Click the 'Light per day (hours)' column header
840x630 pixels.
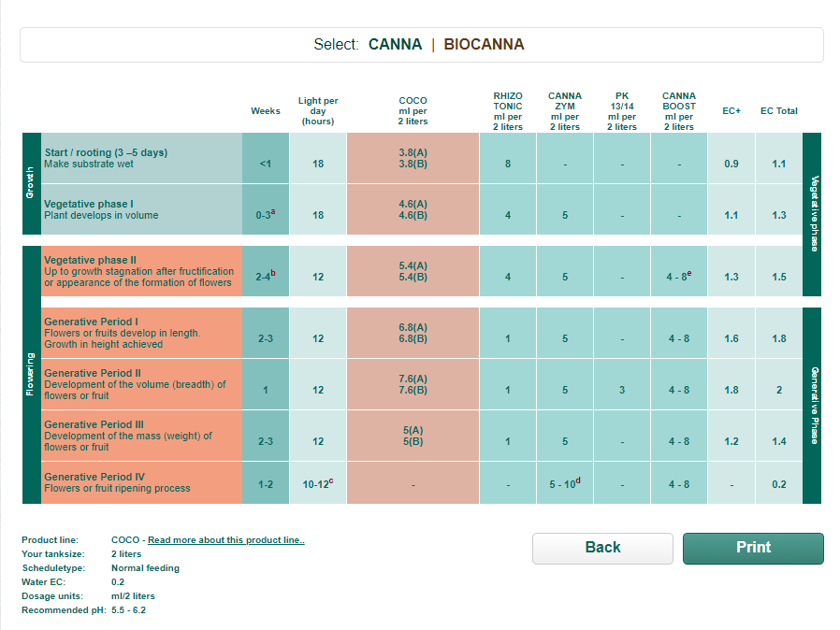click(318, 111)
